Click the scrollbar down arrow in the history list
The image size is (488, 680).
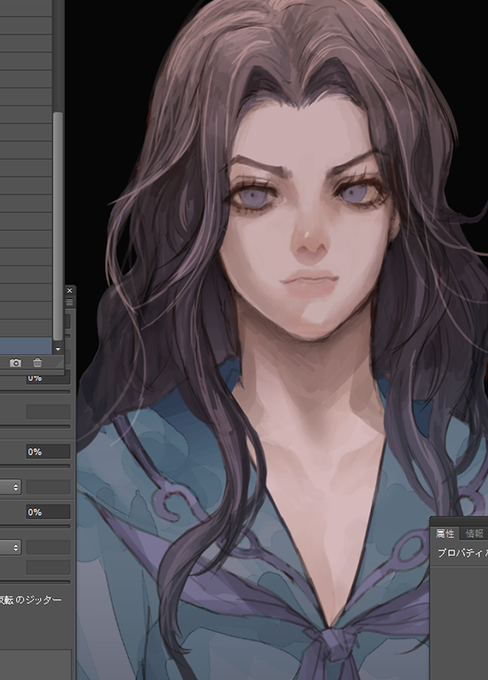58,349
